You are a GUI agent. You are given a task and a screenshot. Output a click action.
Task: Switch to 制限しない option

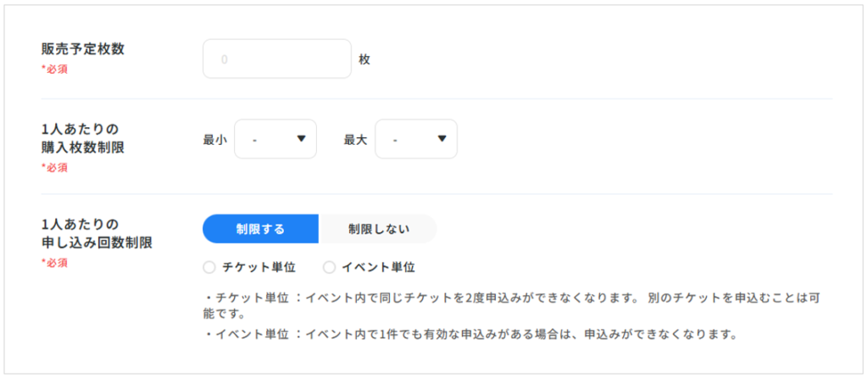click(378, 229)
